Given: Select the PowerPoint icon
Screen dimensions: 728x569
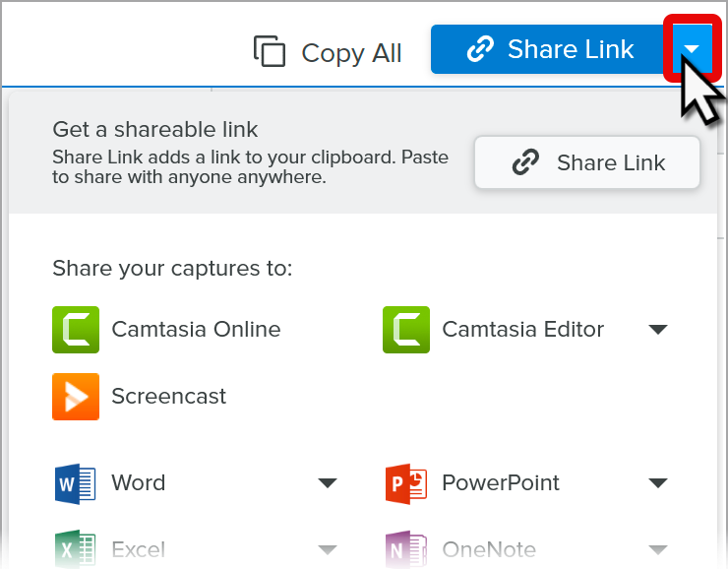Looking at the screenshot, I should tap(406, 483).
